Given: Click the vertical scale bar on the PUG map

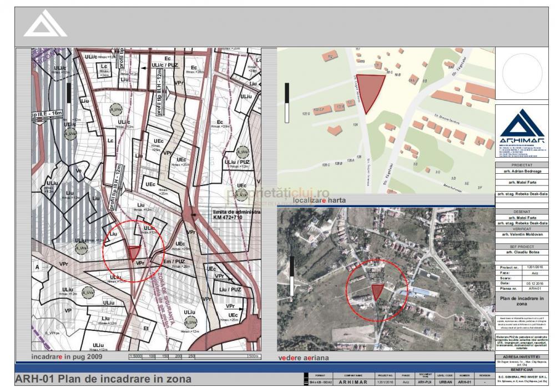Looking at the screenshot, I should coord(69,103).
